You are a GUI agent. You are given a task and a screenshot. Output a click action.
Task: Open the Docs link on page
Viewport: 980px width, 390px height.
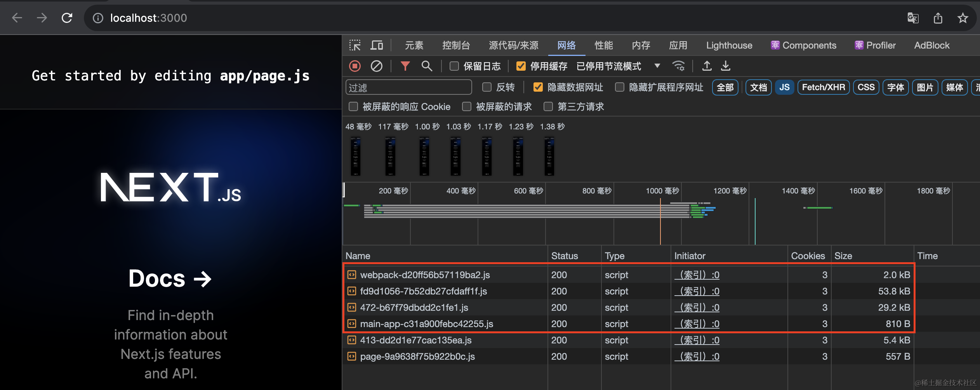coord(170,279)
